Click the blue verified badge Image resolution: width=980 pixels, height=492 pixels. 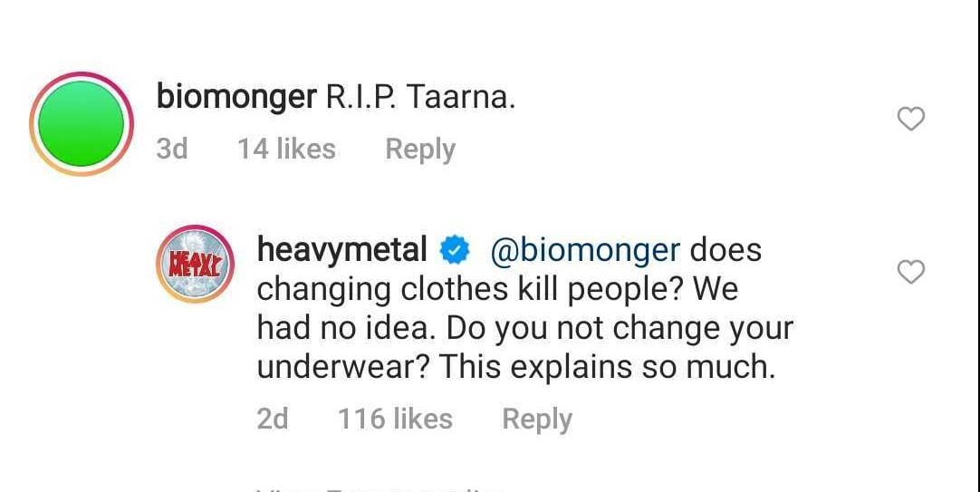(455, 249)
